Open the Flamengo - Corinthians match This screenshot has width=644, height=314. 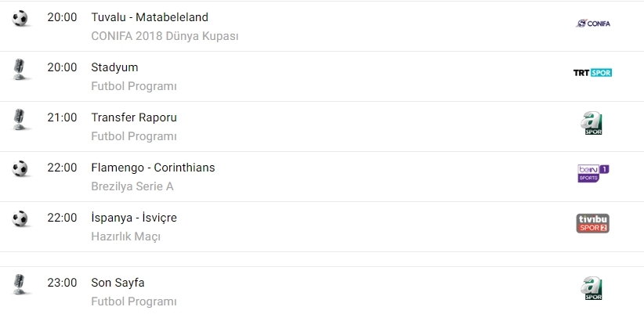click(153, 168)
